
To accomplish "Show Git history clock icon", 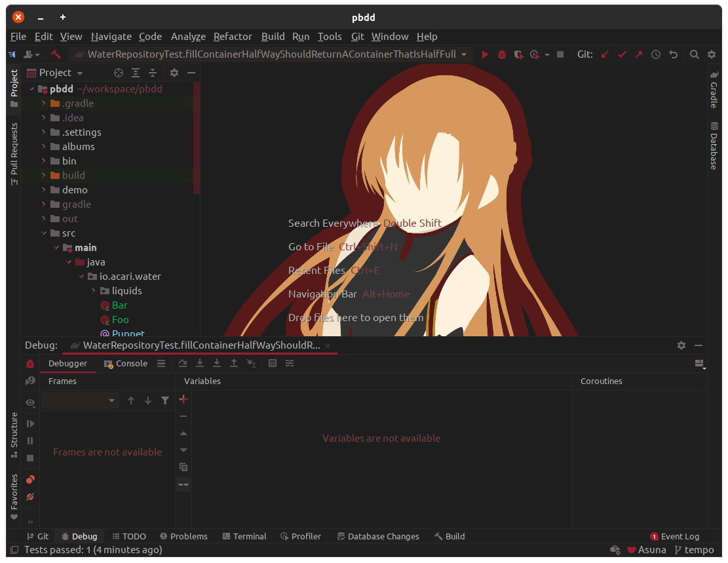I will point(655,54).
